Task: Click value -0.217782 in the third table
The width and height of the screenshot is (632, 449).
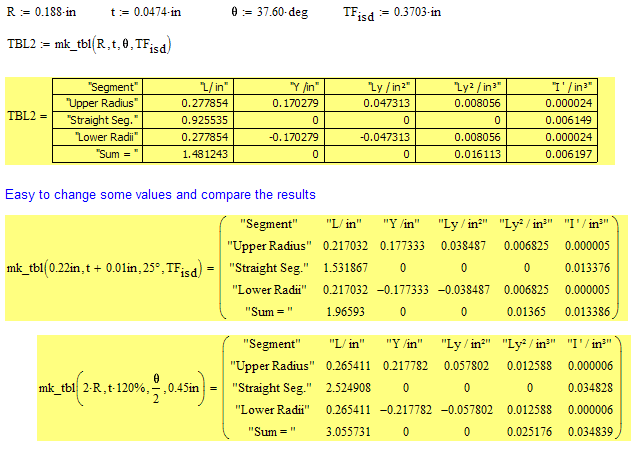Action: click(406, 410)
